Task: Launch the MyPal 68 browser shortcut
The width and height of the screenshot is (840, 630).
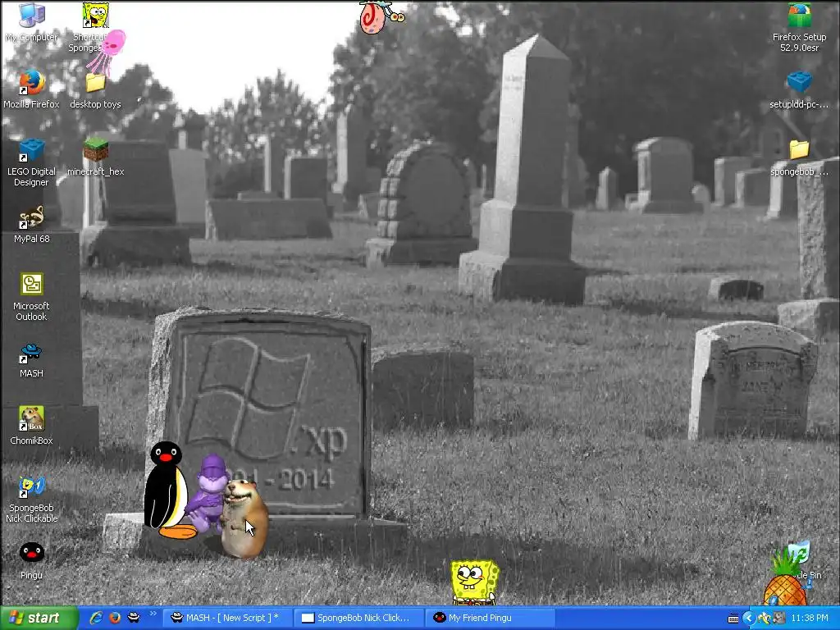Action: tap(32, 224)
